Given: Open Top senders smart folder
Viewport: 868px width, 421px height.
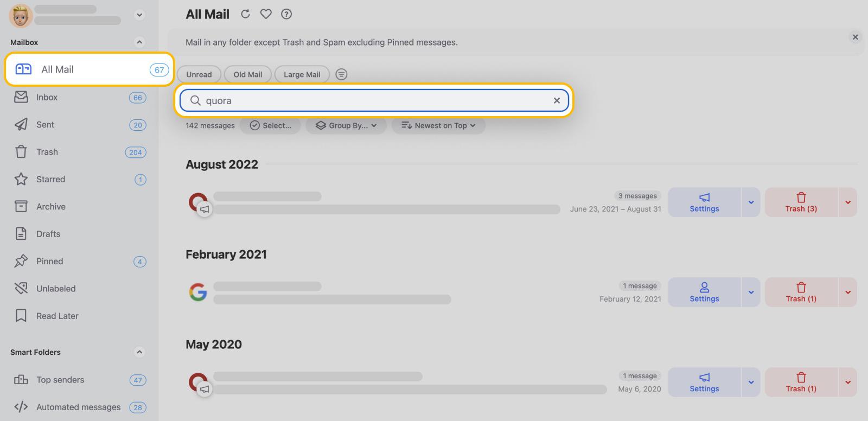Looking at the screenshot, I should tap(80, 380).
